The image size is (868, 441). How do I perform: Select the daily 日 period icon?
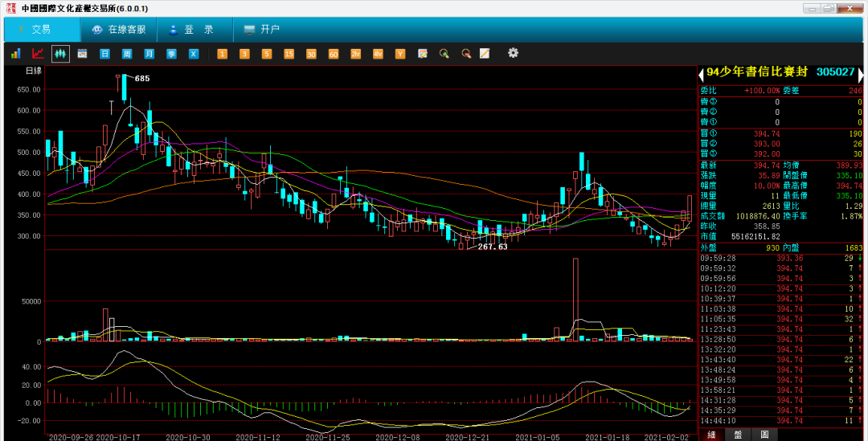coord(104,54)
